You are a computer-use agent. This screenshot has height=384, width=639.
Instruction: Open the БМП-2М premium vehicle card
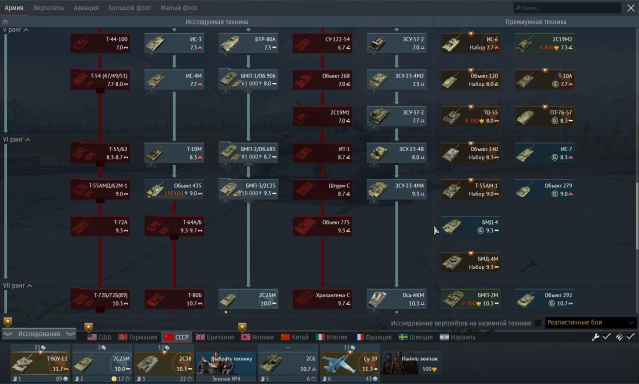471,299
